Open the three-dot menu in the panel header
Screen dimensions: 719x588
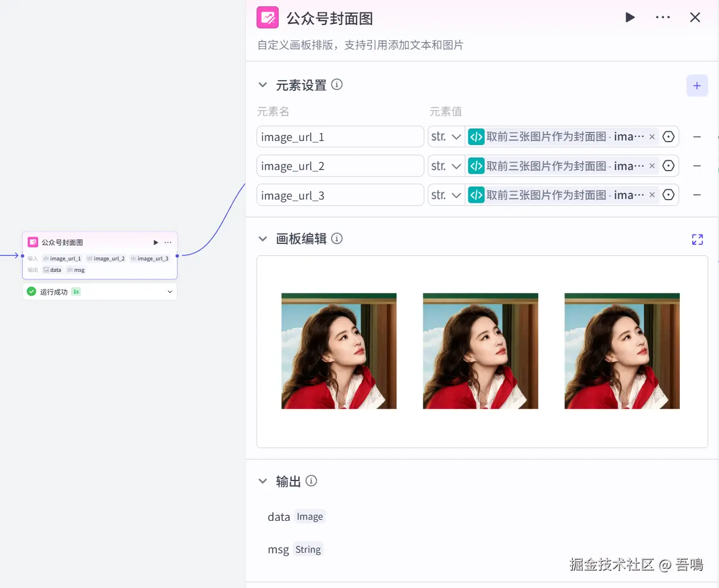pyautogui.click(x=663, y=18)
